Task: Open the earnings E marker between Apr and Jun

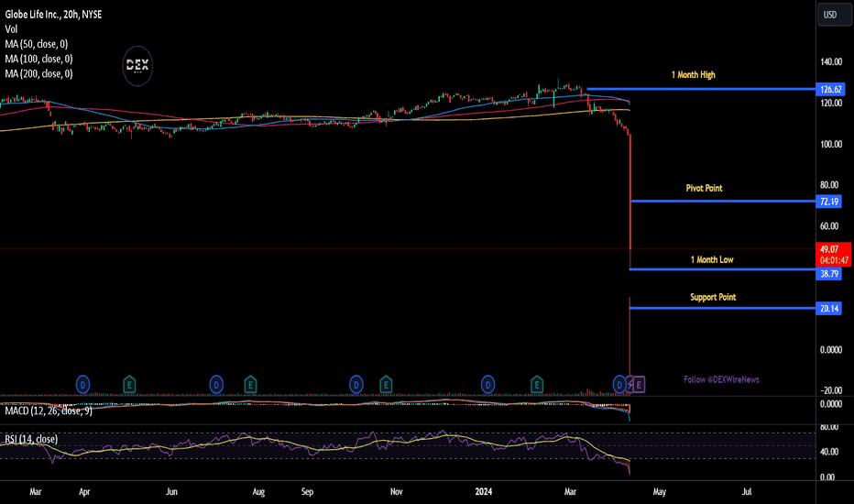Action: (x=129, y=385)
